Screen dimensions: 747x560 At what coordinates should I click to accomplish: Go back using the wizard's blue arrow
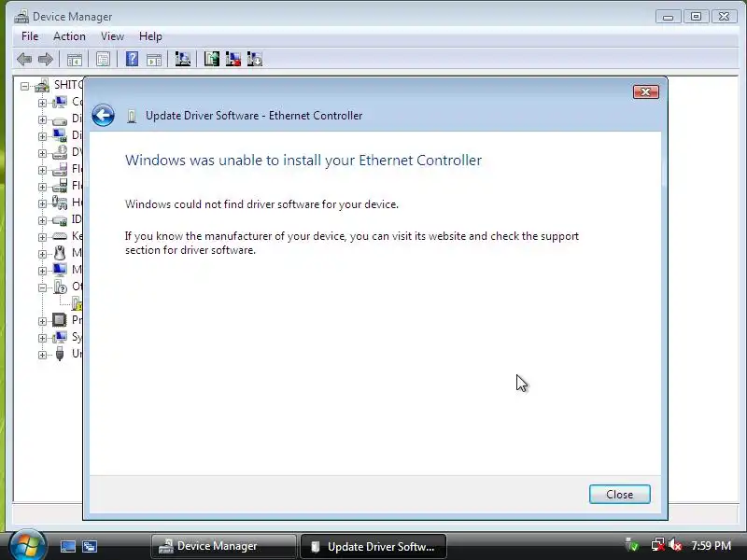click(103, 115)
